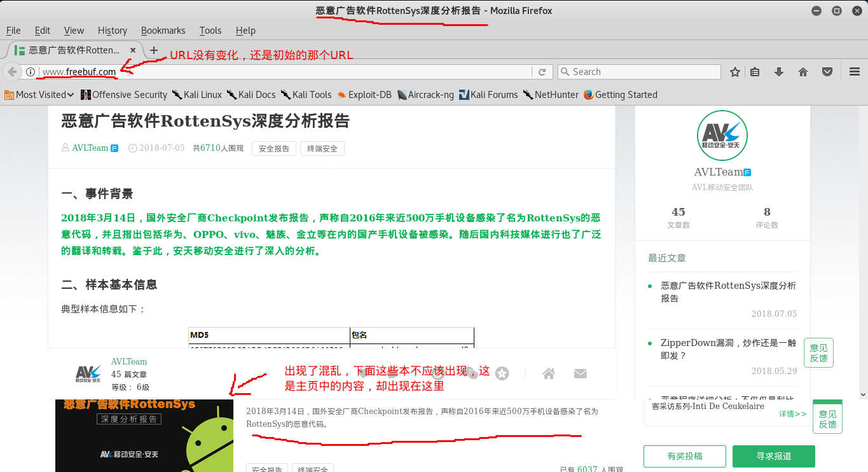Click the star favorite icon in floating bar
Image resolution: width=868 pixels, height=472 pixels.
click(x=502, y=373)
